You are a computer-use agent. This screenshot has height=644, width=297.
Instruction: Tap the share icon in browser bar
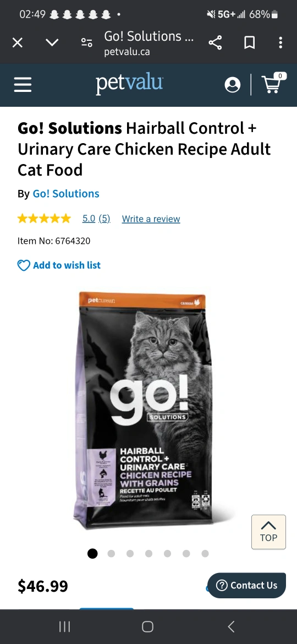click(x=215, y=42)
